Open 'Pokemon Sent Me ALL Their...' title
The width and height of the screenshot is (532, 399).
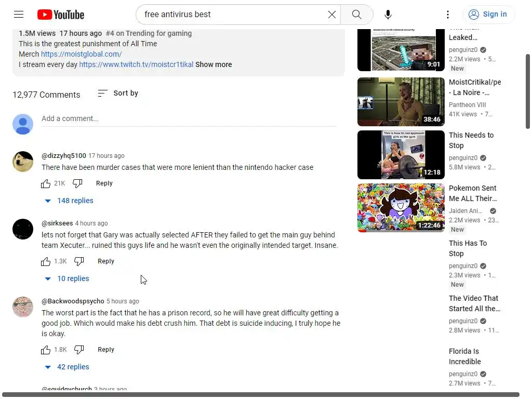click(x=473, y=193)
